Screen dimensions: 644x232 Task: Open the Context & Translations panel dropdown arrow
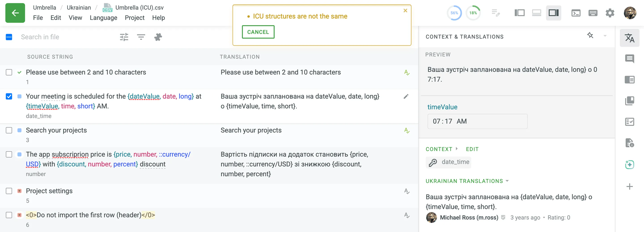pyautogui.click(x=605, y=36)
